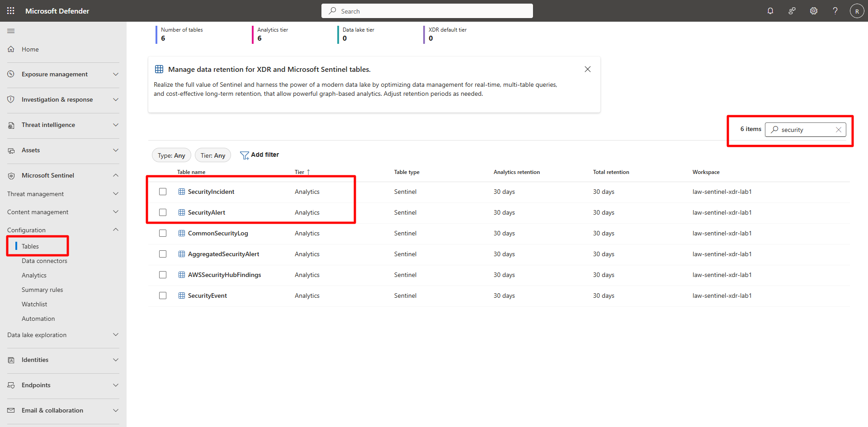Click the SecurityEvent table grid icon

(x=182, y=296)
